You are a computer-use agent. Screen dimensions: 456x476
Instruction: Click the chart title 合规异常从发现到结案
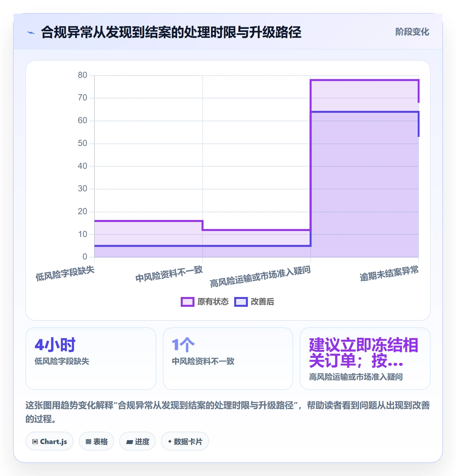(171, 32)
